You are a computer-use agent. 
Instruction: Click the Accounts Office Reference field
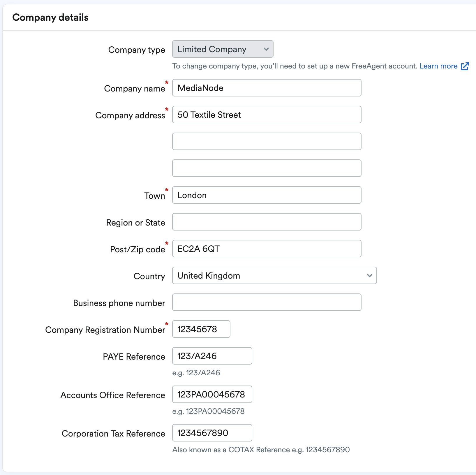[212, 394]
